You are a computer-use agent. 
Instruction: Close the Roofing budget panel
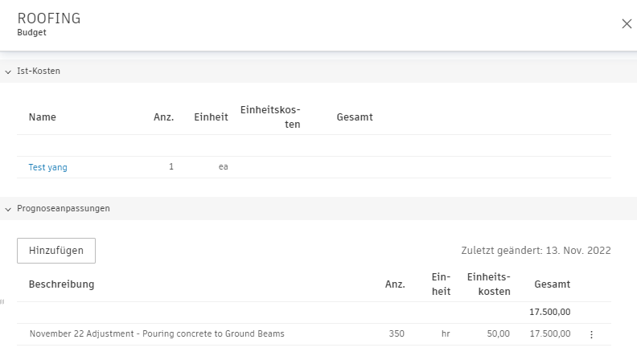click(x=627, y=24)
